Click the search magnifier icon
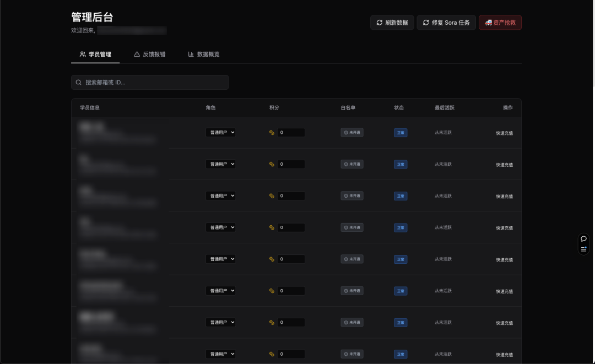Screen dimensions: 595x364 point(78,82)
